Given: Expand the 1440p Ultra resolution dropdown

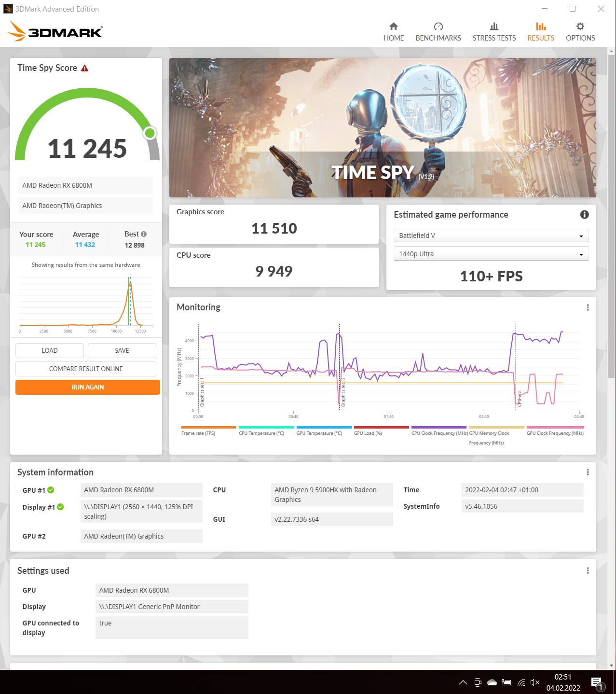Looking at the screenshot, I should (x=491, y=253).
